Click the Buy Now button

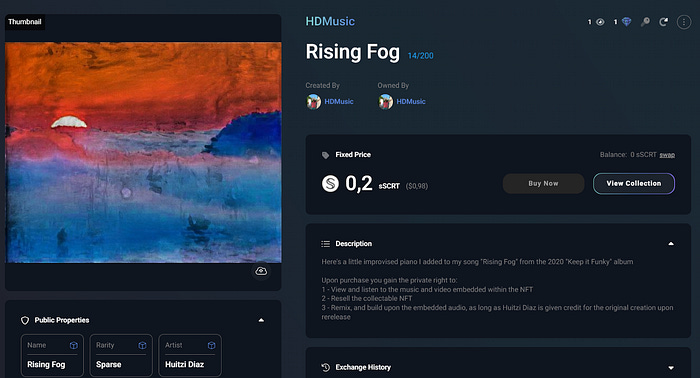(x=543, y=183)
